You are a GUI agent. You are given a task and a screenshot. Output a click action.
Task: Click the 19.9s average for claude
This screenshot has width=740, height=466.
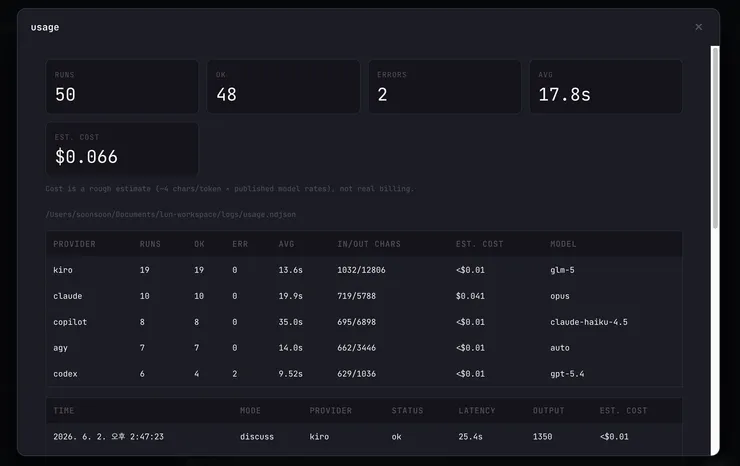(x=290, y=296)
